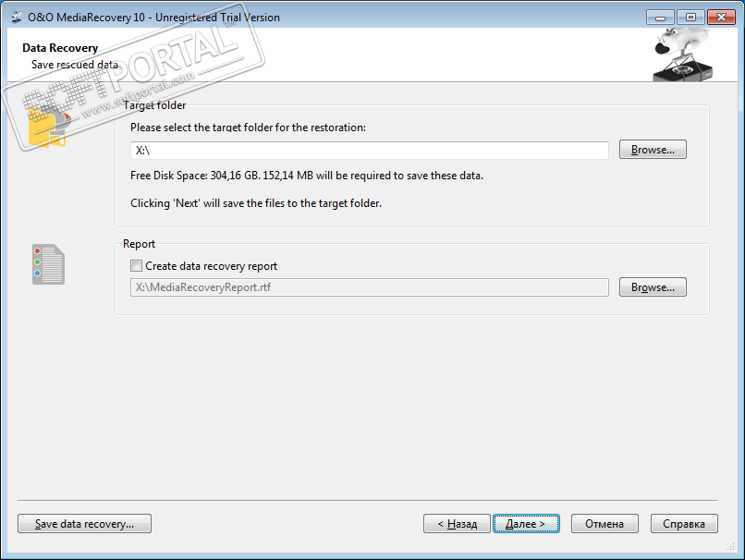The height and width of the screenshot is (560, 745).
Task: Minimize the MediaRecovery window
Action: click(660, 17)
